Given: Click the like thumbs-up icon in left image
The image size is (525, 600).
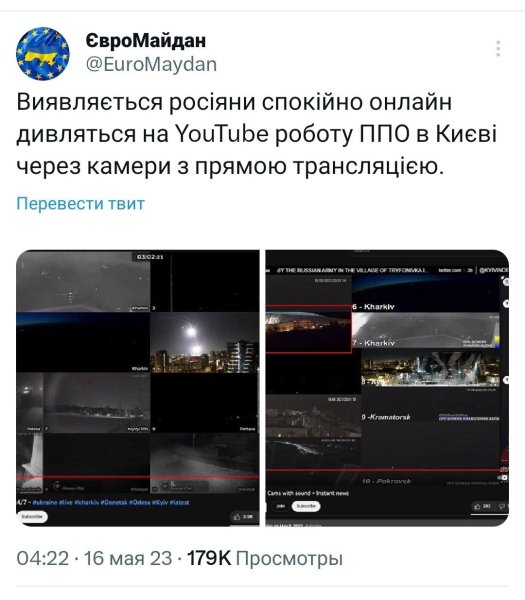Looking at the screenshot, I should (x=237, y=517).
